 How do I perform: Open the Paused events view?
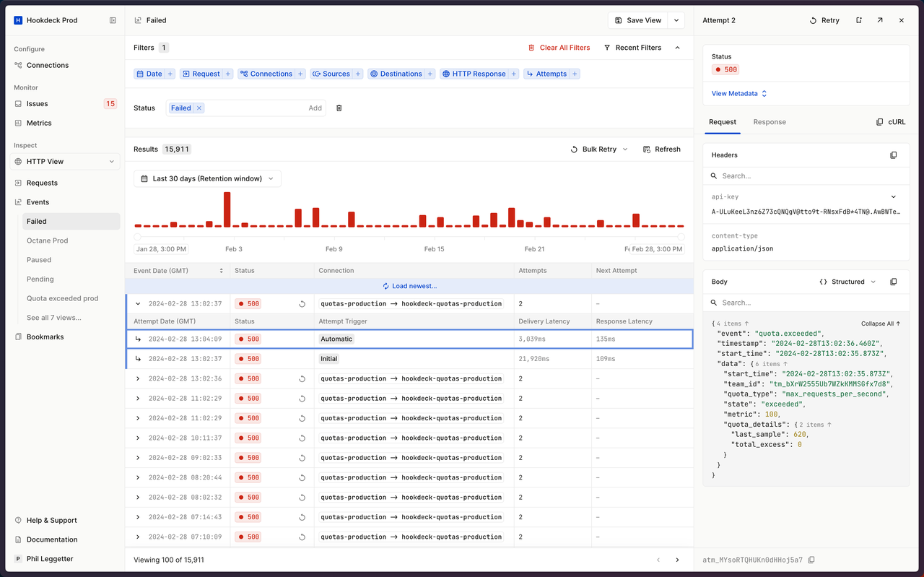tap(71, 260)
